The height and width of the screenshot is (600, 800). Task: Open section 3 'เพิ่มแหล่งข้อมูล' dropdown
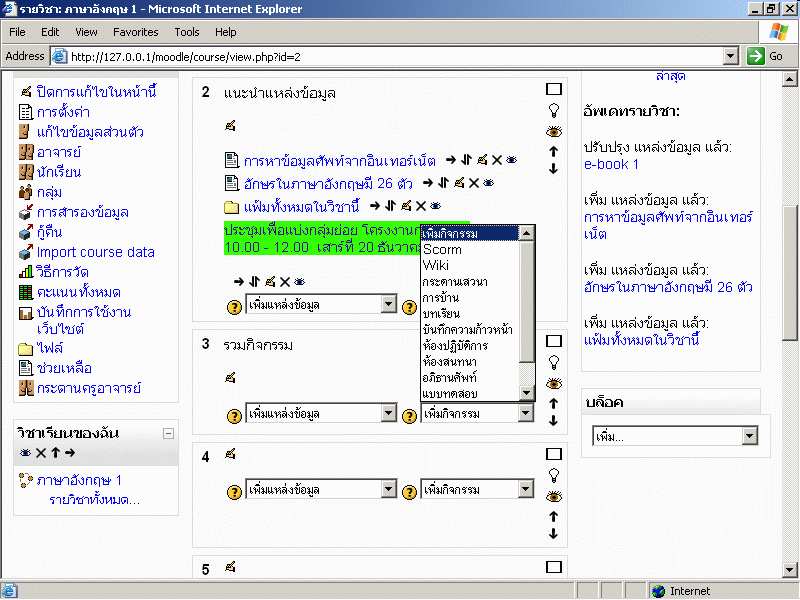tap(321, 413)
